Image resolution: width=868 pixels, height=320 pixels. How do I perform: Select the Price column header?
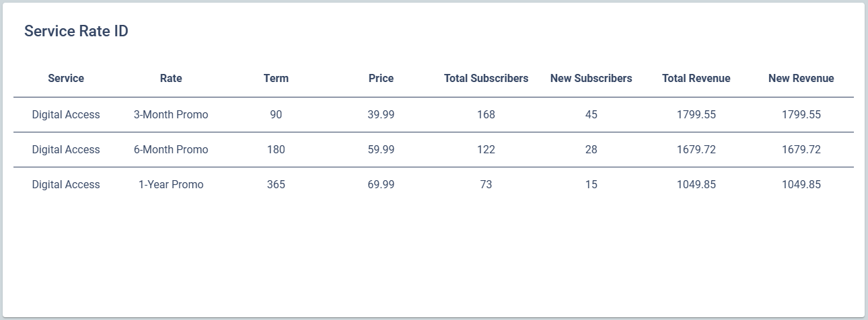click(x=381, y=79)
